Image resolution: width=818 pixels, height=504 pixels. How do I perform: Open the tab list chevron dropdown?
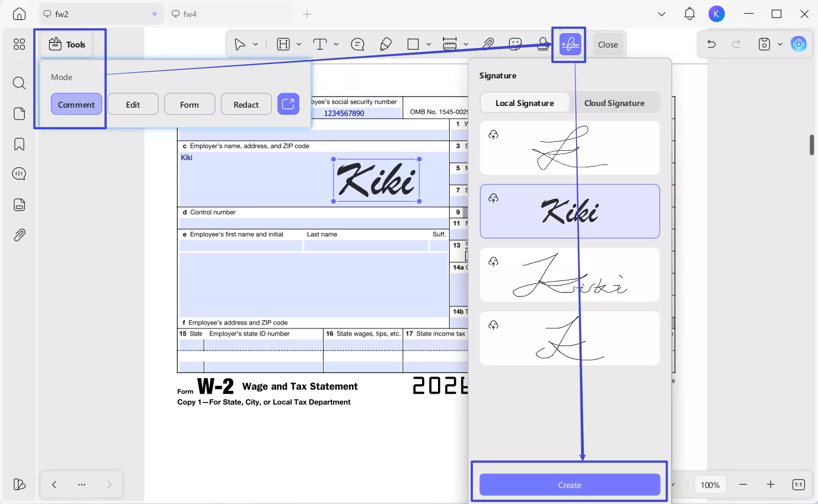pyautogui.click(x=662, y=14)
